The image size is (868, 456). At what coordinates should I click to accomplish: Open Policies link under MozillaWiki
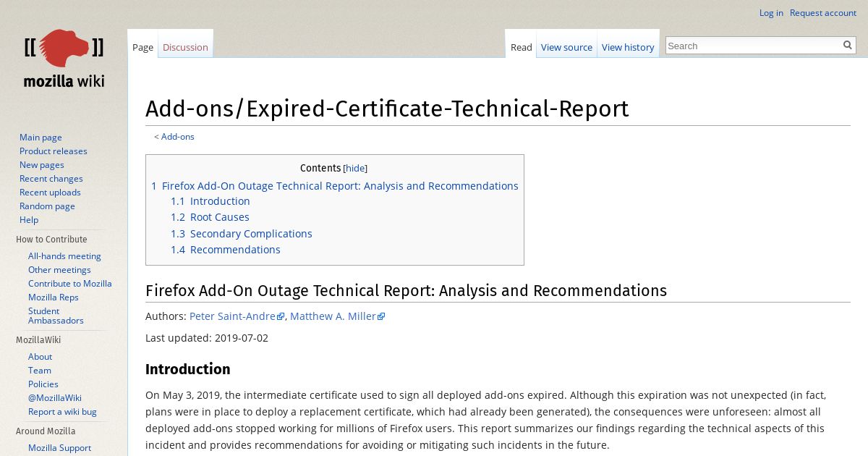coord(43,384)
